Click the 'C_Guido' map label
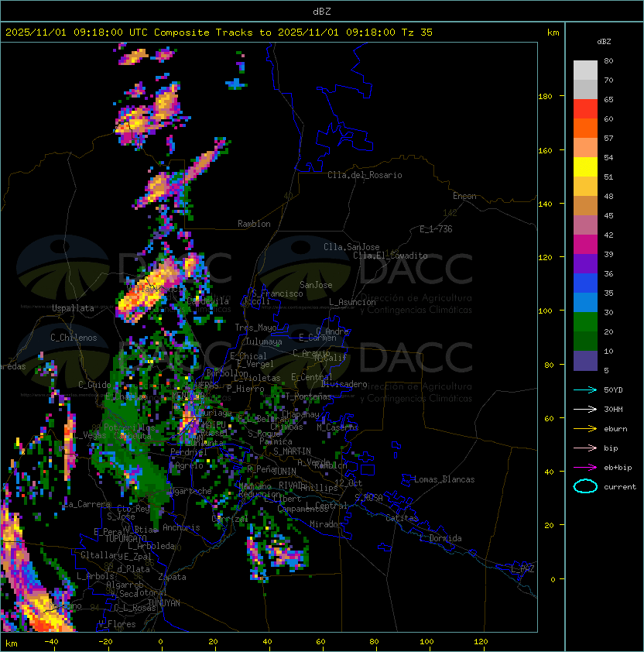The height and width of the screenshot is (652, 644). (94, 385)
